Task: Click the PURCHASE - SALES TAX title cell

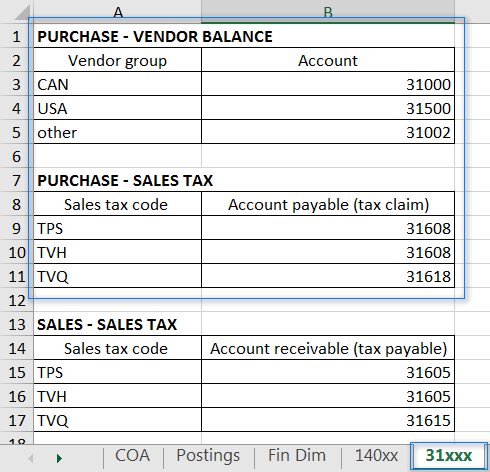Action: pos(118,180)
